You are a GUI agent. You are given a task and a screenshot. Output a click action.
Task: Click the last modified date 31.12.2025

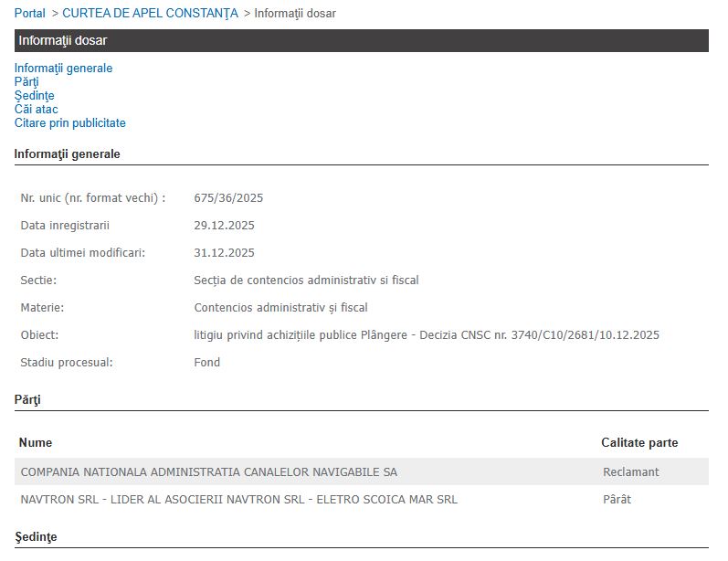224,253
